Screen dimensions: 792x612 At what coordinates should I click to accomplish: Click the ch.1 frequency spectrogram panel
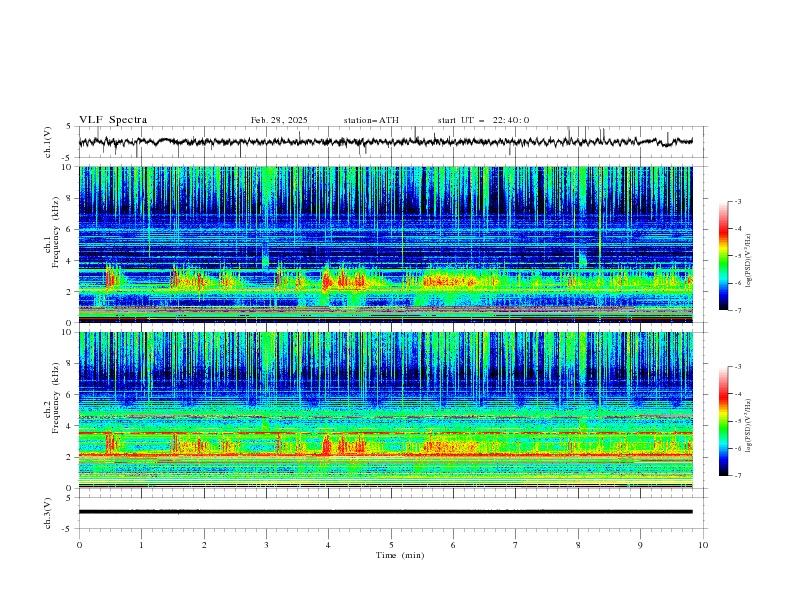point(386,244)
